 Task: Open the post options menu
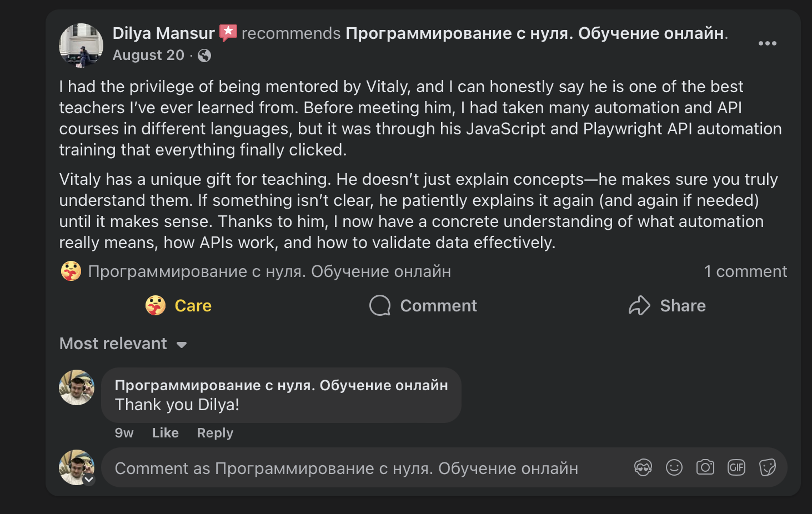[x=768, y=43]
